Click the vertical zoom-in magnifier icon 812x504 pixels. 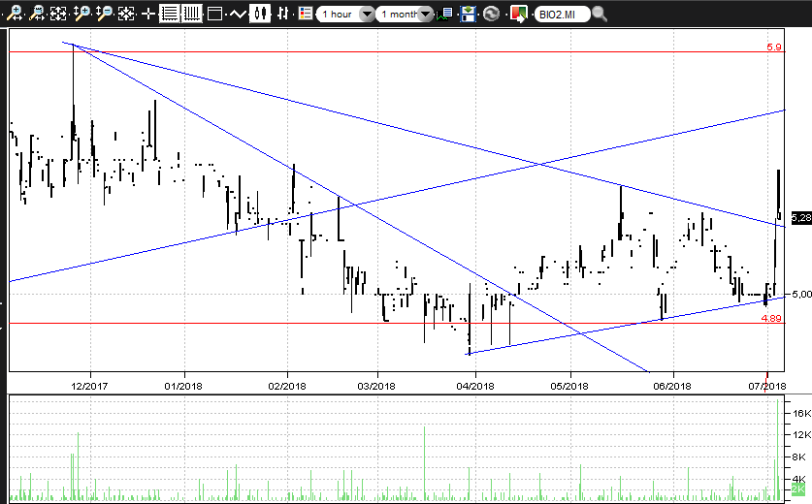[x=81, y=14]
